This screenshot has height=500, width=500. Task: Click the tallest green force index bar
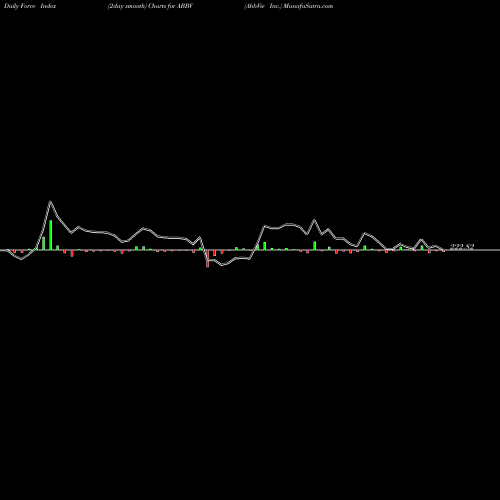click(51, 235)
